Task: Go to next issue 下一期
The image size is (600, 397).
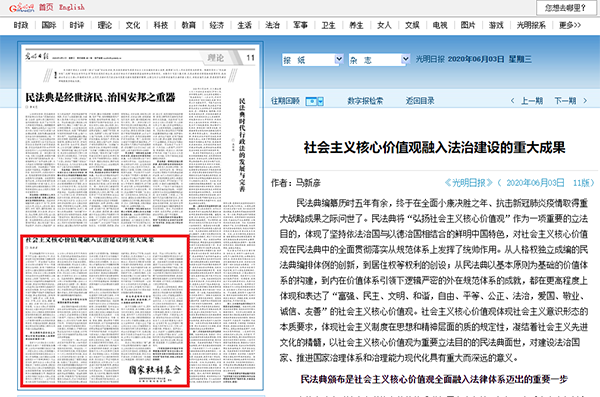Action: coord(566,101)
